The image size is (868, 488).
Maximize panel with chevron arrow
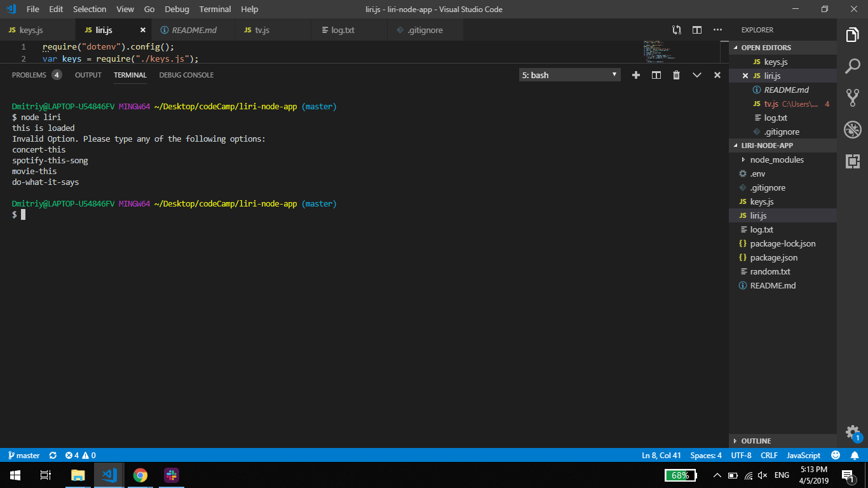(x=696, y=75)
